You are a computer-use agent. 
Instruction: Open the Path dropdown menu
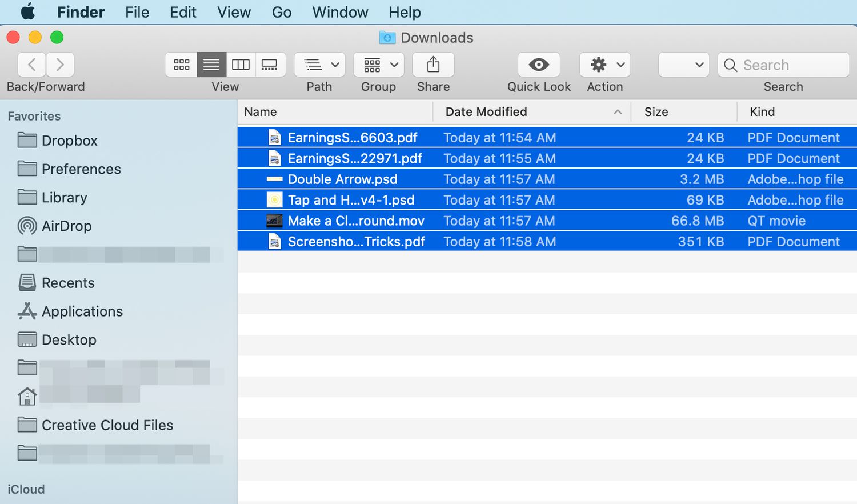(319, 65)
